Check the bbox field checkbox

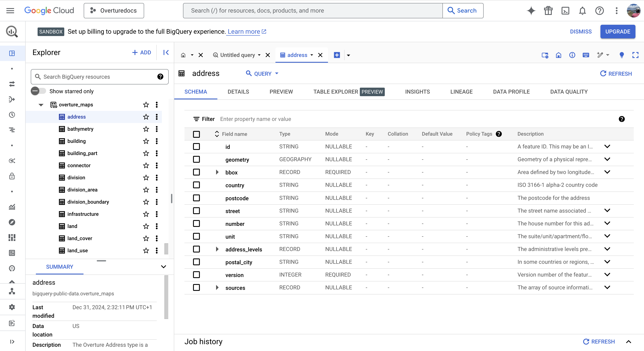tap(196, 172)
